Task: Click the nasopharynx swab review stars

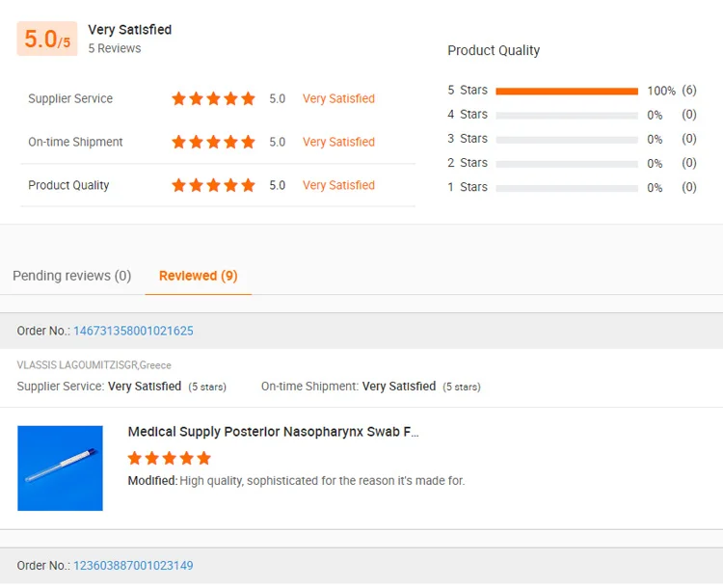Action: [169, 458]
